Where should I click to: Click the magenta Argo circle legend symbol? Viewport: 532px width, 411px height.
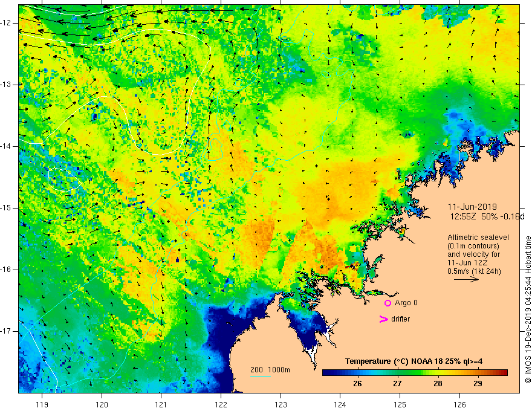pyautogui.click(x=388, y=303)
